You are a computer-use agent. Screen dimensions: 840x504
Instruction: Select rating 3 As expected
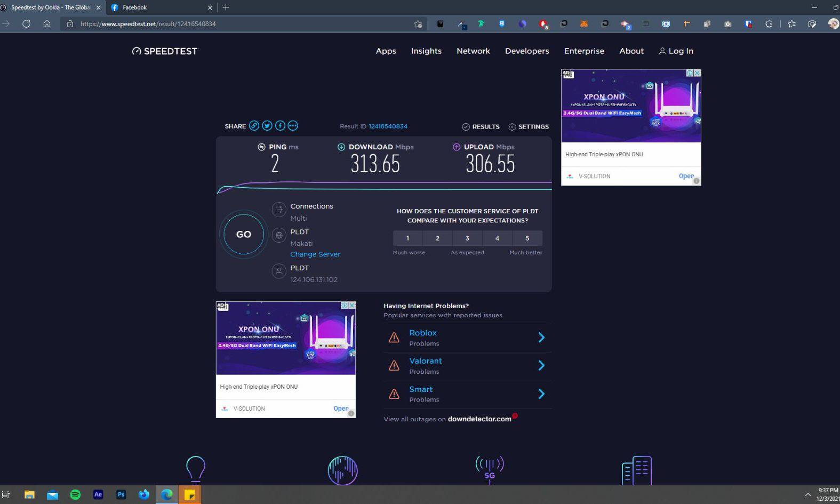467,238
